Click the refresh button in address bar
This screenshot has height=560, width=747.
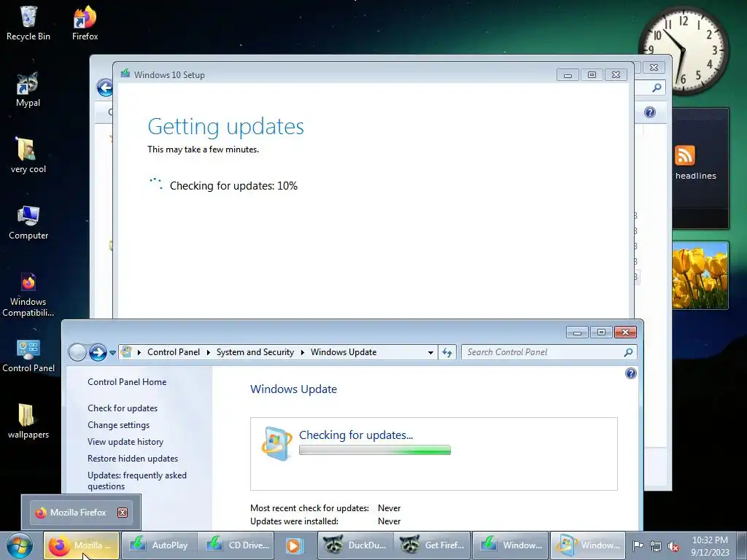(447, 352)
